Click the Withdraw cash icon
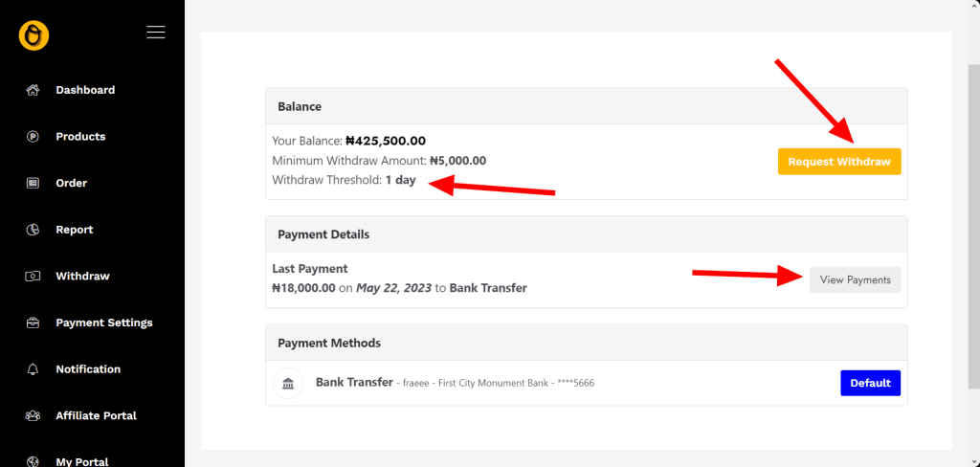Image resolution: width=980 pixels, height=467 pixels. pyautogui.click(x=33, y=277)
